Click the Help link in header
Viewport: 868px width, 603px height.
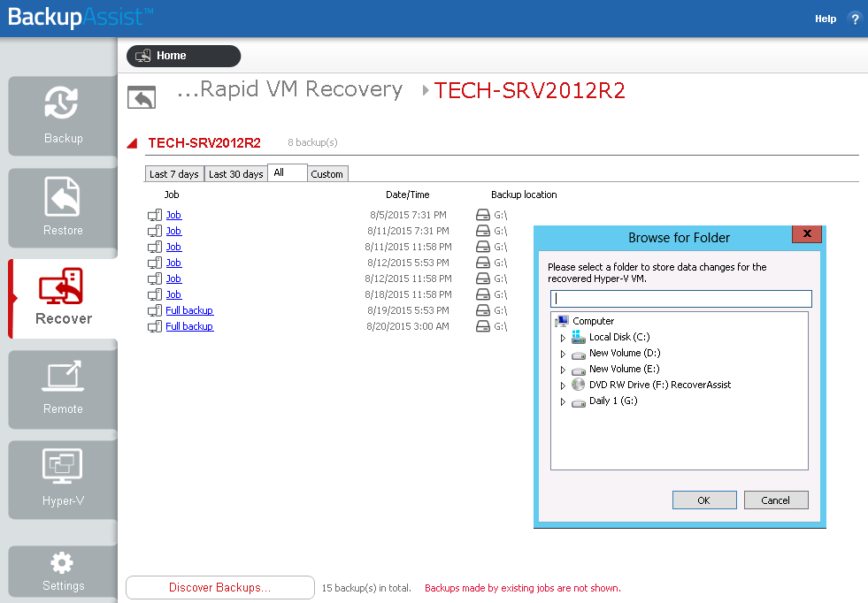click(826, 19)
